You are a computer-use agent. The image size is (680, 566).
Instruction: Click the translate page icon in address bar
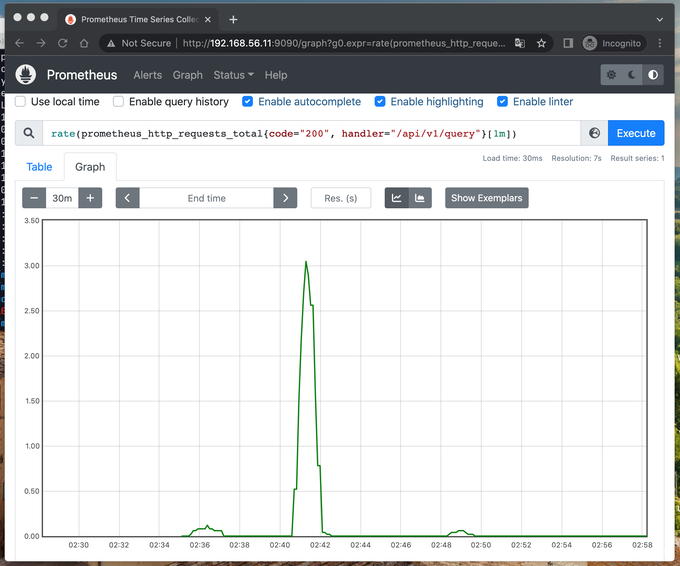click(520, 43)
